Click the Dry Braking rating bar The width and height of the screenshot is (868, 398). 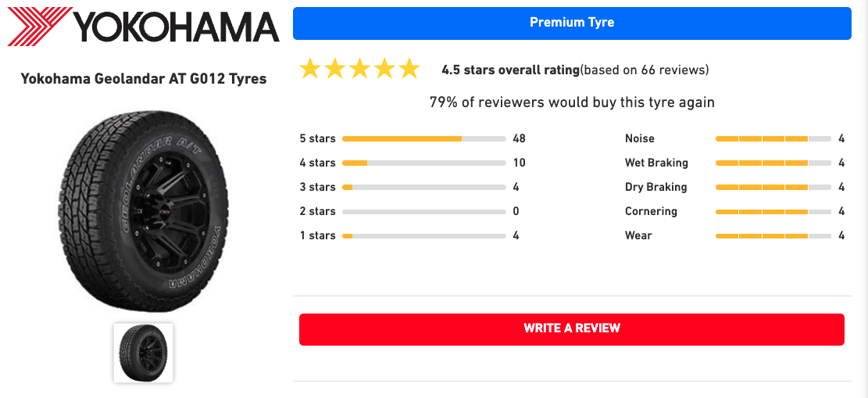click(x=773, y=188)
